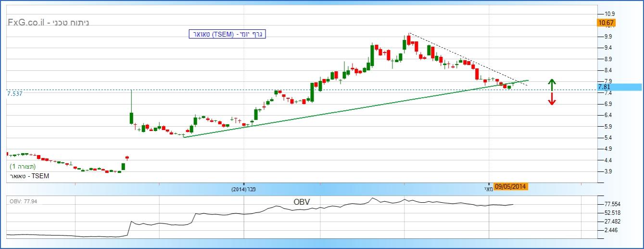The height and width of the screenshot is (249, 644).
Task: Click the OBV: 77.94 value readout
Action: tap(24, 201)
